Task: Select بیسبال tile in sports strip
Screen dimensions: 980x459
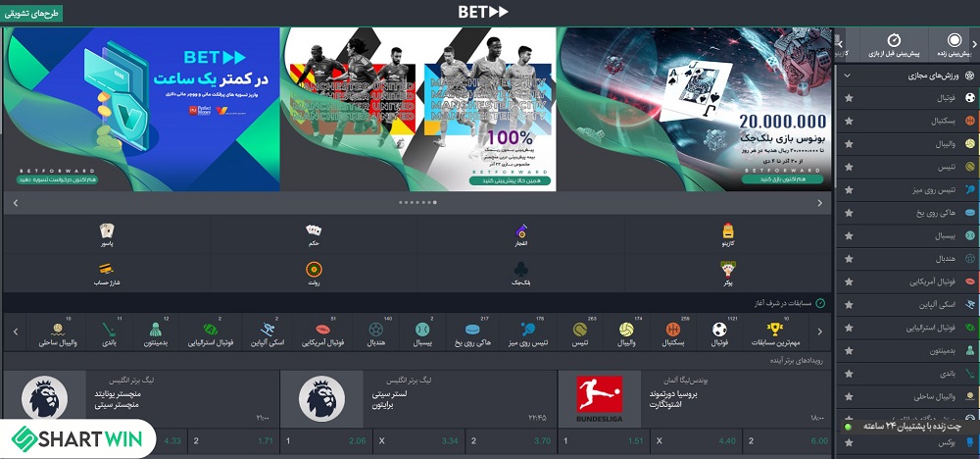Action: pyautogui.click(x=422, y=332)
